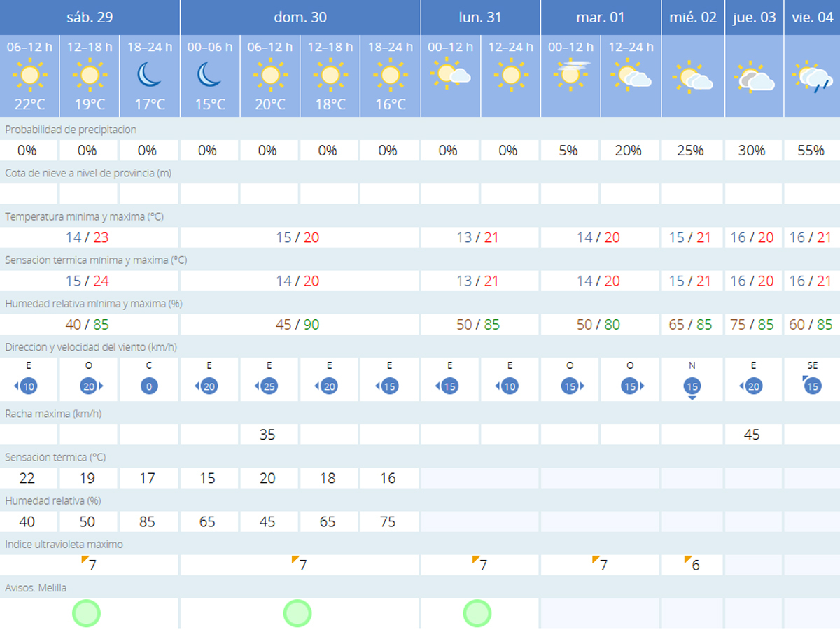This screenshot has height=630, width=840.
Task: Click the maximum gust value 35
Action: 267,435
